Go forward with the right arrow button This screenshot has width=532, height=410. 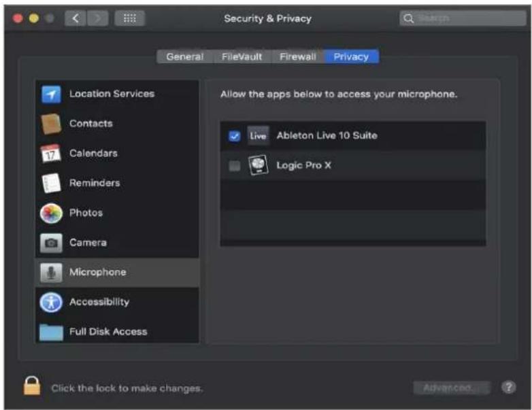click(x=98, y=18)
